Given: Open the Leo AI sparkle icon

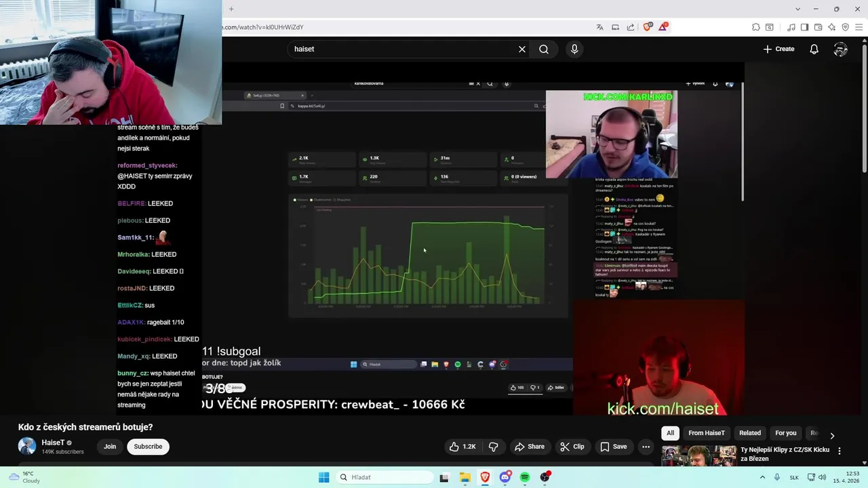Looking at the screenshot, I should tap(832, 27).
